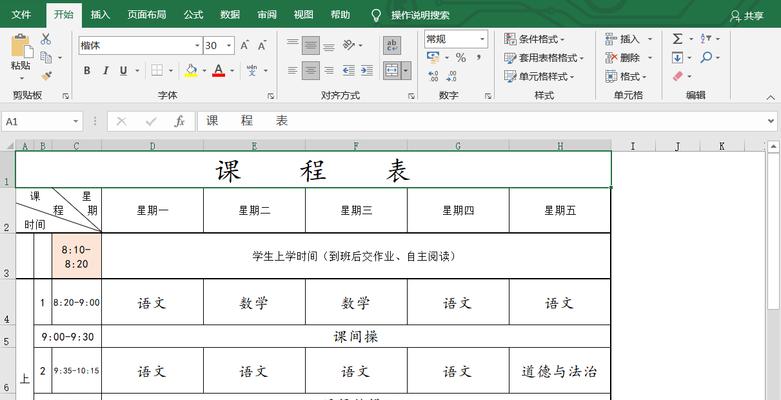Toggle Bold formatting
The height and width of the screenshot is (400, 781).
click(x=87, y=71)
